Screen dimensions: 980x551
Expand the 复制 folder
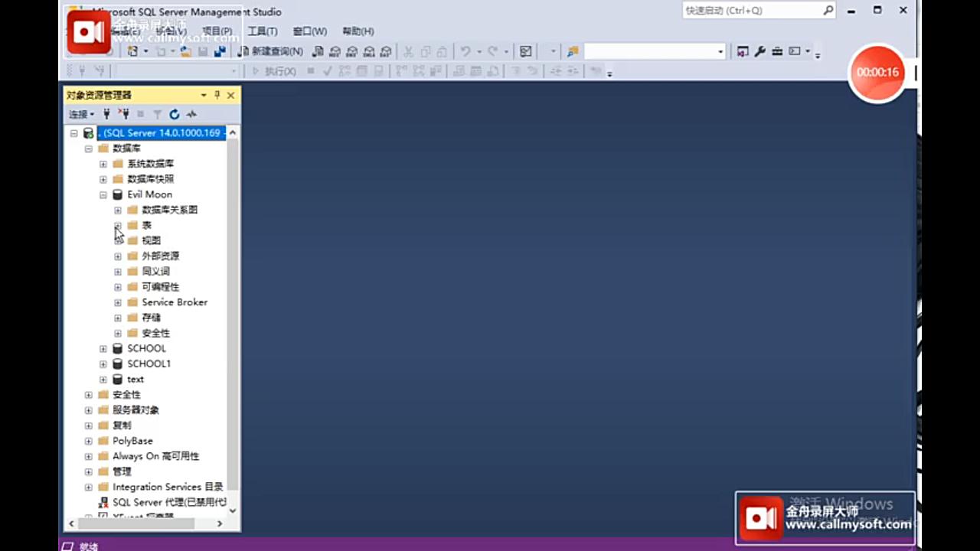click(88, 425)
